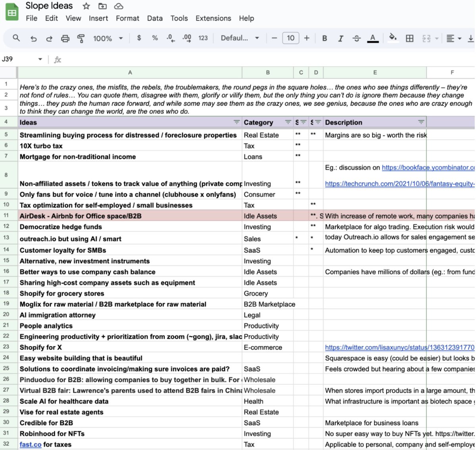
Task: Toggle bold formatting
Action: coord(324,38)
